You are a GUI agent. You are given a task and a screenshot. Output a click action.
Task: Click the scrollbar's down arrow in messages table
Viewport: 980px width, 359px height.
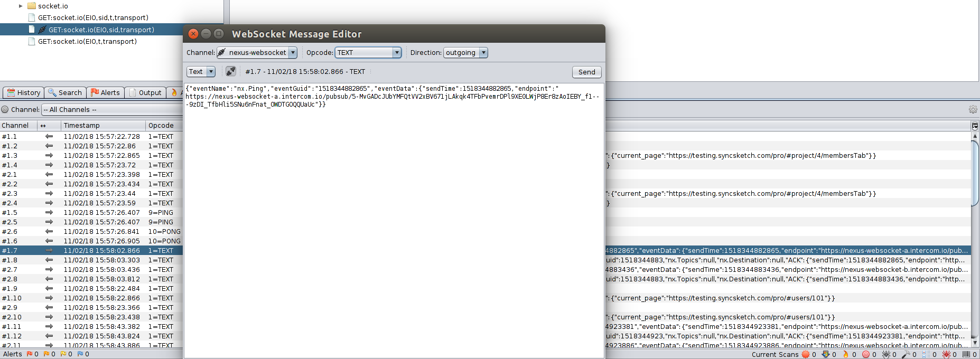[975, 343]
